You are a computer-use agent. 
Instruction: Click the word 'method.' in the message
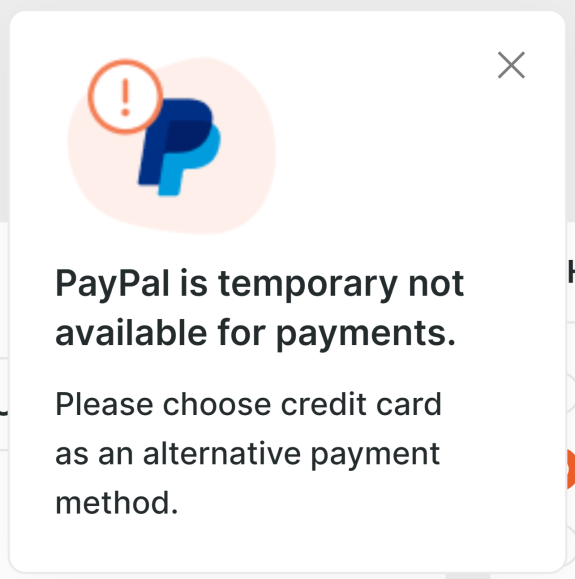117,503
